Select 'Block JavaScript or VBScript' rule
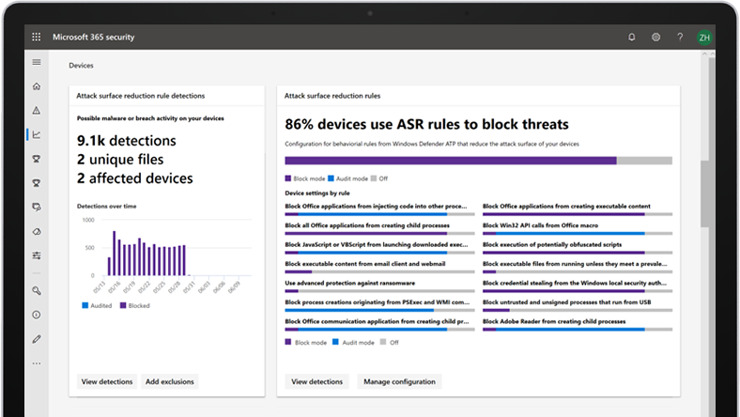This screenshot has height=417, width=740. click(377, 245)
